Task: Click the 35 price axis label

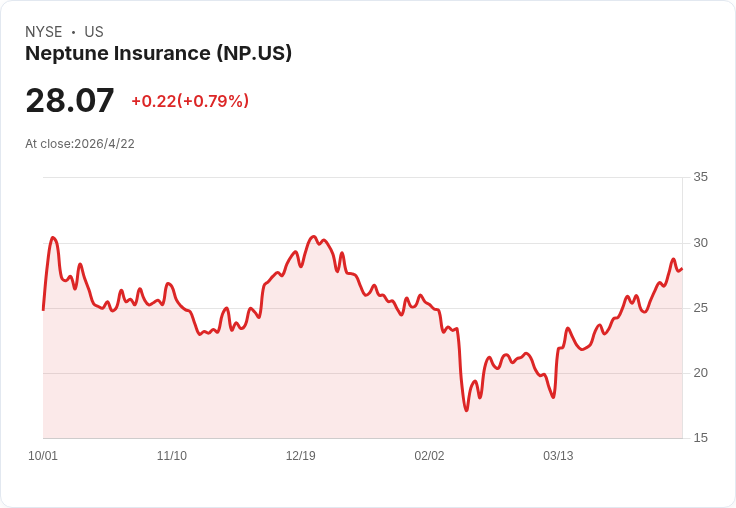Action: coord(700,177)
